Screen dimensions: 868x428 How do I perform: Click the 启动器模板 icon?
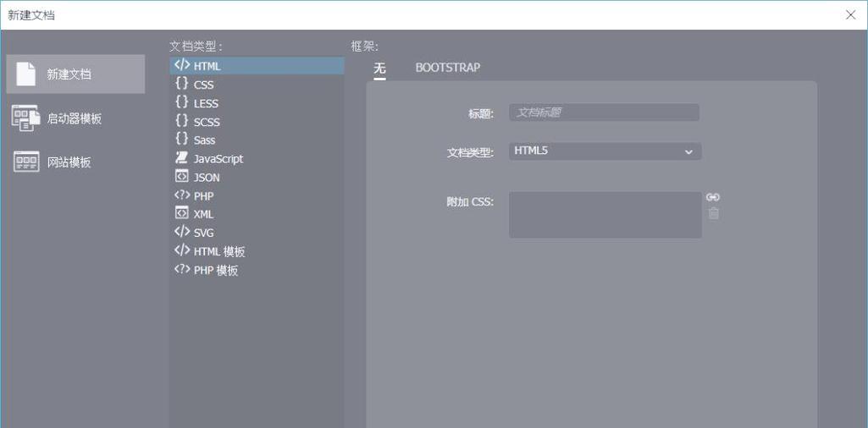pyautogui.click(x=26, y=118)
